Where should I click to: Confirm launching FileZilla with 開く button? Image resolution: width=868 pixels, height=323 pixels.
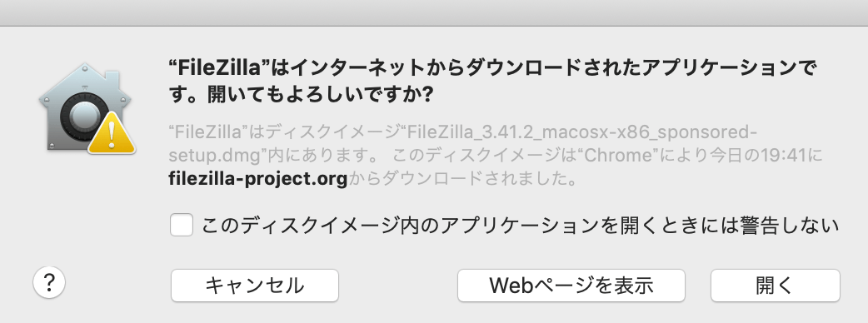click(x=775, y=286)
